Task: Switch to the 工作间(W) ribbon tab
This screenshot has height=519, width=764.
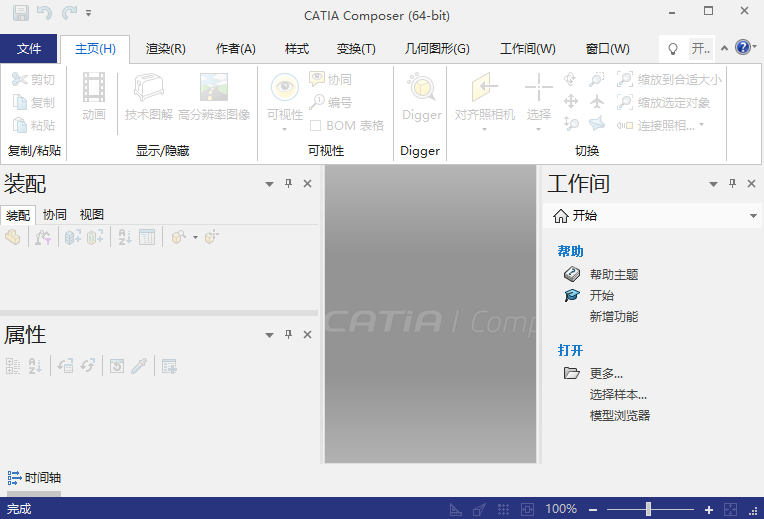Action: tap(528, 49)
